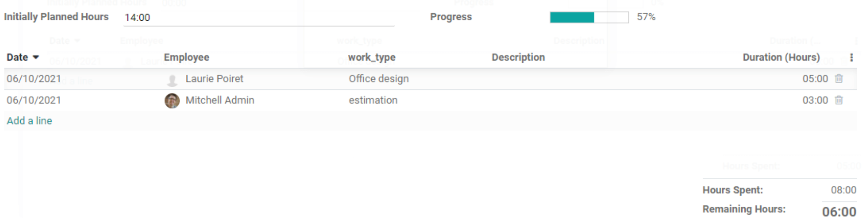The width and height of the screenshot is (868, 224).
Task: Toggle Date column sort arrow
Action: click(36, 57)
